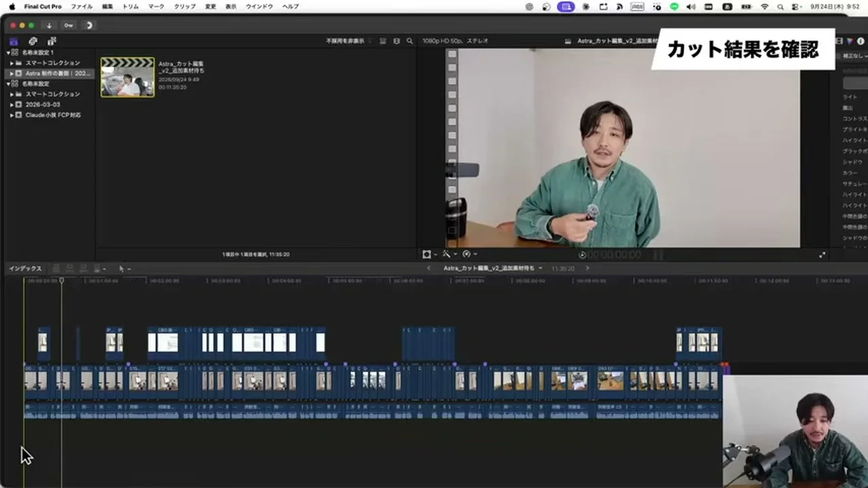Image resolution: width=868 pixels, height=488 pixels.
Task: Open the photos and audio sidebar
Action: 33,41
